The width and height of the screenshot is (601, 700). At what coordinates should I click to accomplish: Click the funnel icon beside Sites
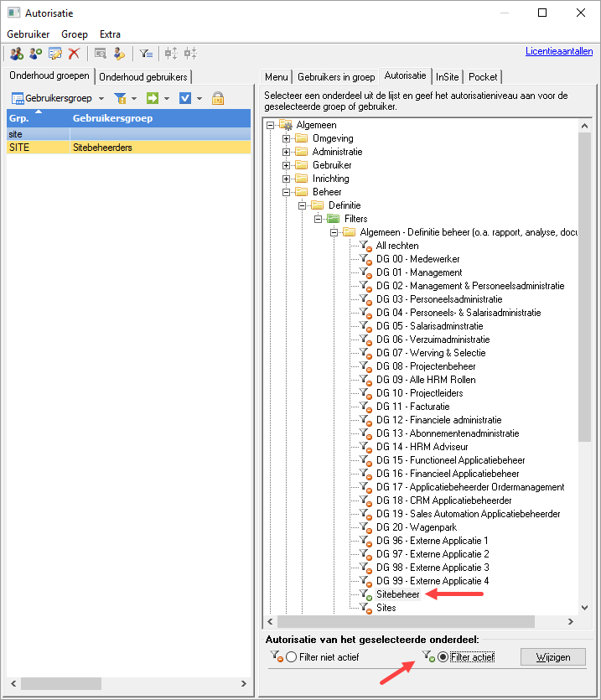[365, 608]
